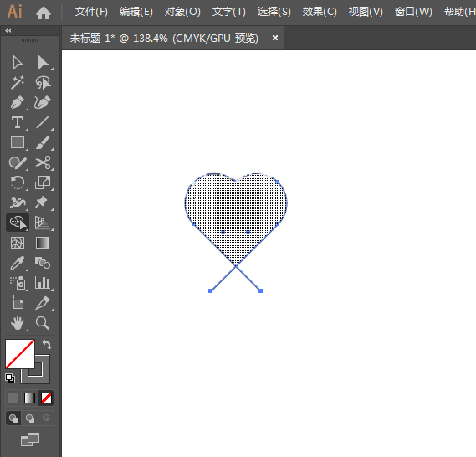This screenshot has width=476, height=457.
Task: Activate the Eyedropper tool
Action: point(18,263)
